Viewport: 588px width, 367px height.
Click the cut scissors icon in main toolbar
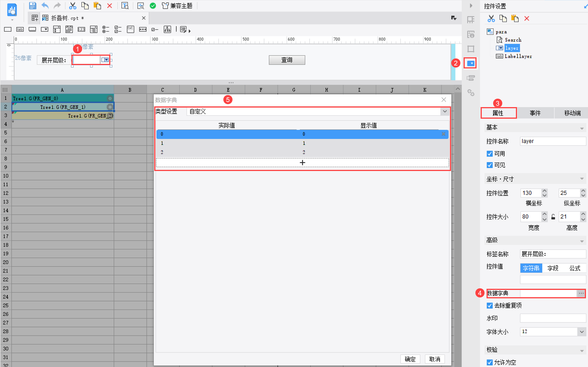coord(72,5)
